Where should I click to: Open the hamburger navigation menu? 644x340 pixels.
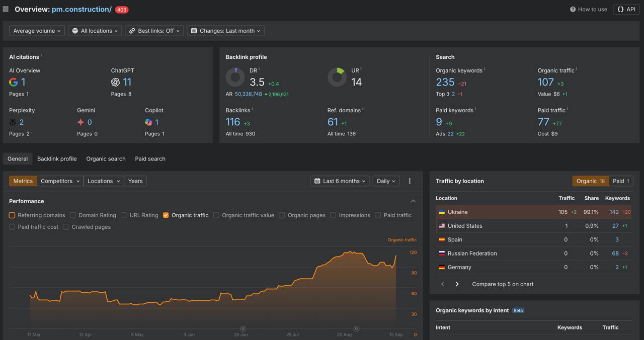[x=6, y=9]
